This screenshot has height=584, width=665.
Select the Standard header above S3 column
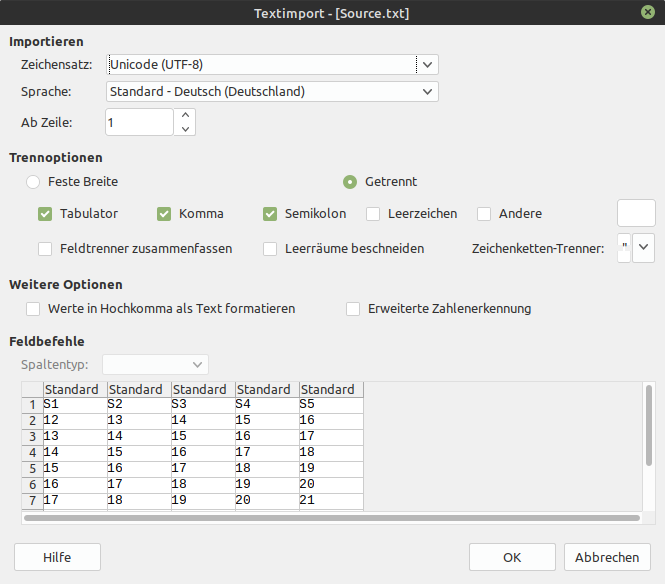pos(204,389)
